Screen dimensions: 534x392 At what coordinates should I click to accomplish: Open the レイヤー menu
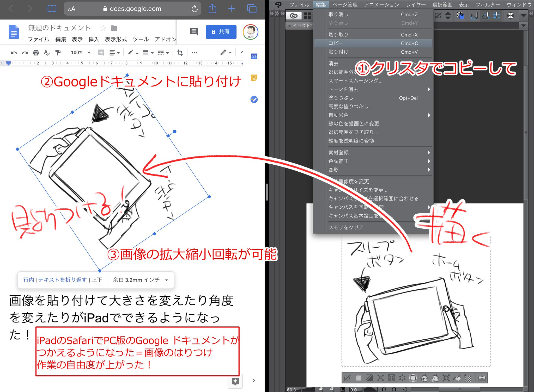coord(416,4)
